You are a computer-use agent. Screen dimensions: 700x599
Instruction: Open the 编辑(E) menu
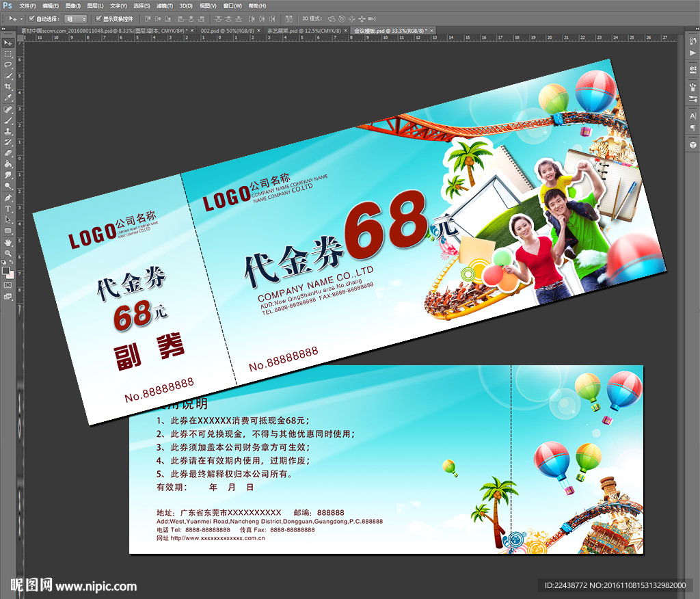click(x=50, y=5)
